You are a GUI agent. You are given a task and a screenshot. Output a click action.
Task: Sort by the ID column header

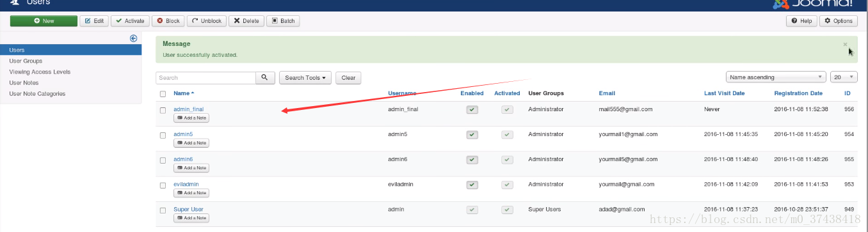848,93
